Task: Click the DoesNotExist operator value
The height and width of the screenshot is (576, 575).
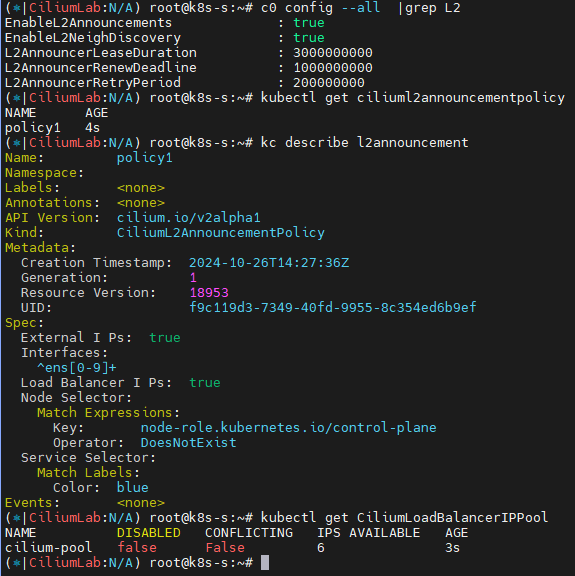Action: click(x=188, y=443)
